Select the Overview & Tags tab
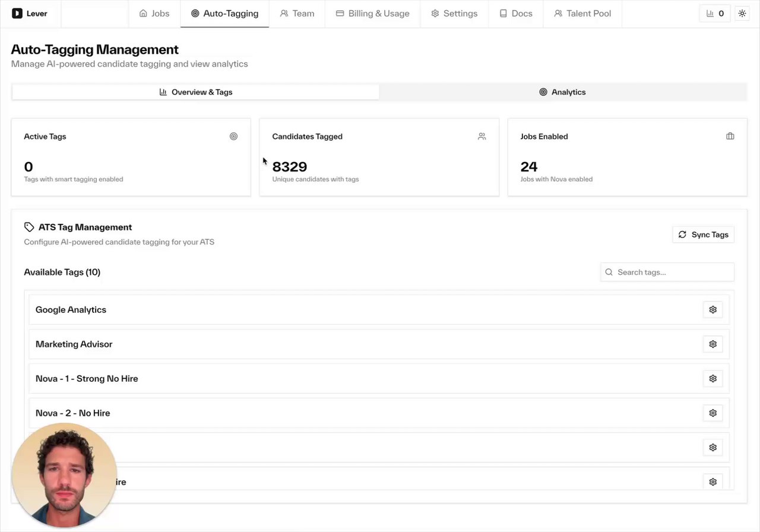 pos(195,92)
